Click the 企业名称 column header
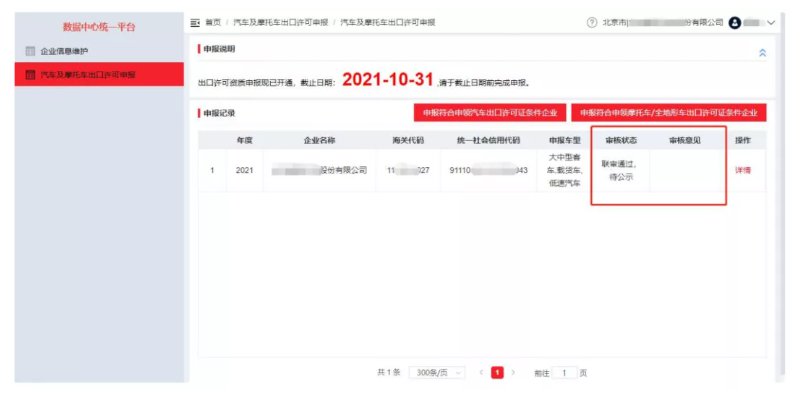Image resolution: width=801 pixels, height=397 pixels. (x=319, y=140)
